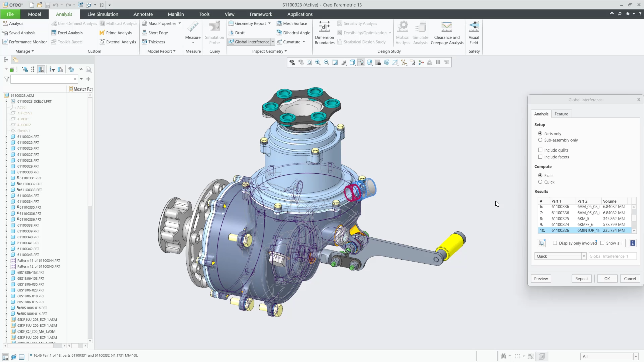Click Cancel in Global Interference dialog
This screenshot has height=362, width=644.
click(x=630, y=279)
